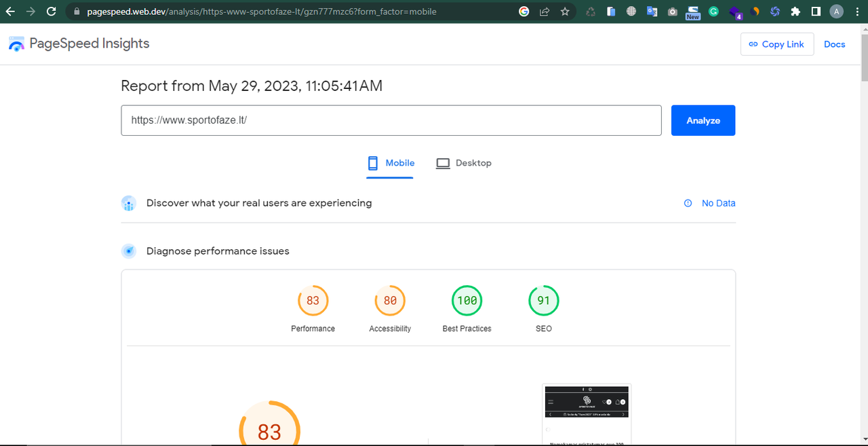Click the purple extension with badge 4
The height and width of the screenshot is (446, 868).
735,12
